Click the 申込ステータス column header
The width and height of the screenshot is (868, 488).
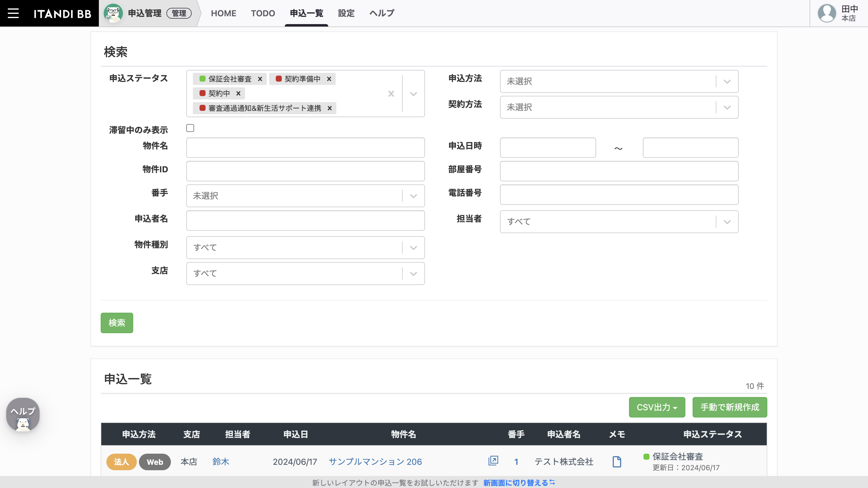click(712, 434)
